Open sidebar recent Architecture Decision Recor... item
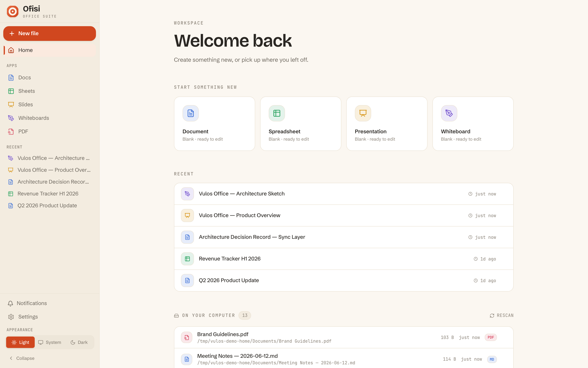The height and width of the screenshot is (368, 588). 50,182
